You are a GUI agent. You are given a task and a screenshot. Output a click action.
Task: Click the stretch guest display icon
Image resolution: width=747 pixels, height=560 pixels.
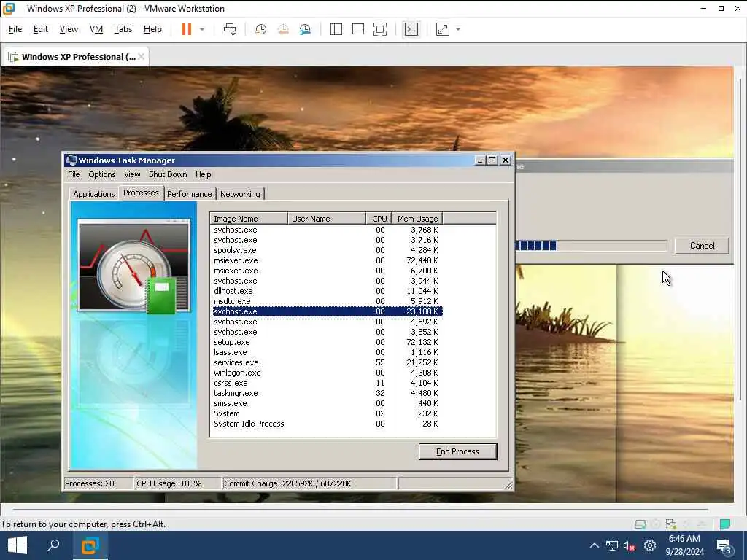tap(443, 29)
